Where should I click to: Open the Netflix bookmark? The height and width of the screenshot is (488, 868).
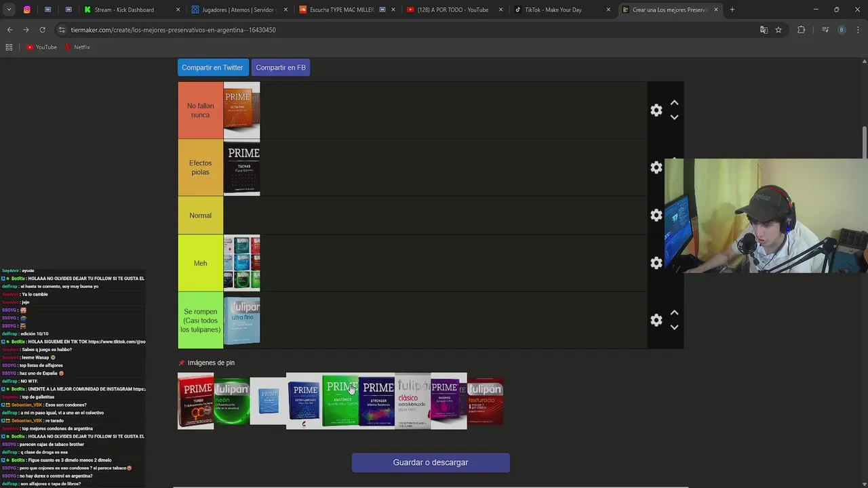[77, 47]
